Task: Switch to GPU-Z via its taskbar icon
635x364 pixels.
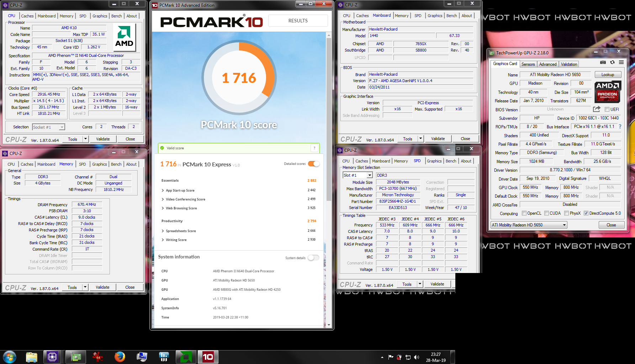Action: click(76, 357)
